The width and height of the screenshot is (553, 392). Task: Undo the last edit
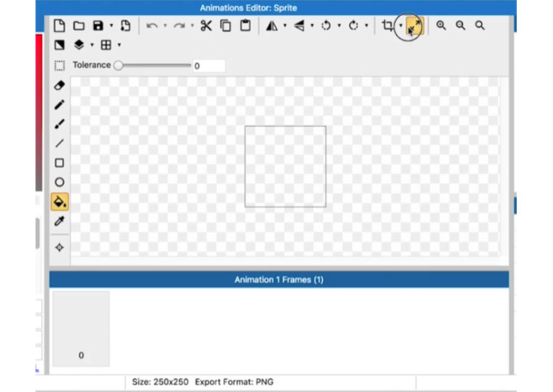coord(152,26)
